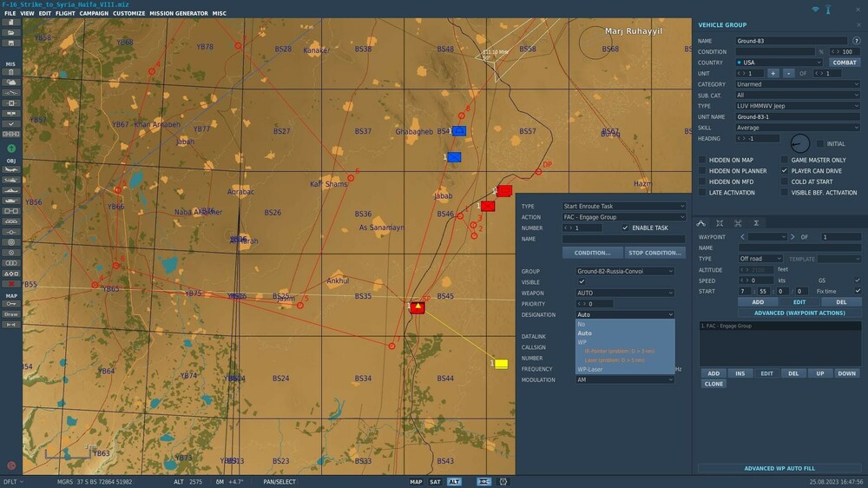
Task: Toggle Cold at Start checkbox
Action: (x=785, y=181)
